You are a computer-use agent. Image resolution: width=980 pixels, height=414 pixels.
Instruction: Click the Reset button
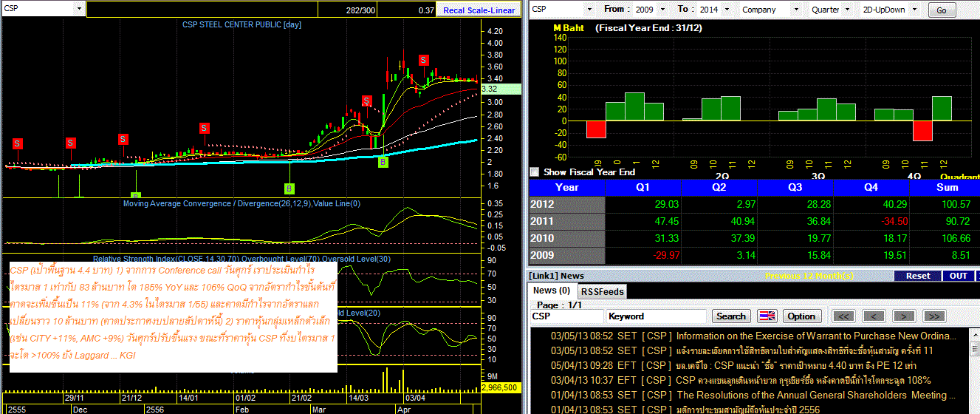[x=918, y=276]
